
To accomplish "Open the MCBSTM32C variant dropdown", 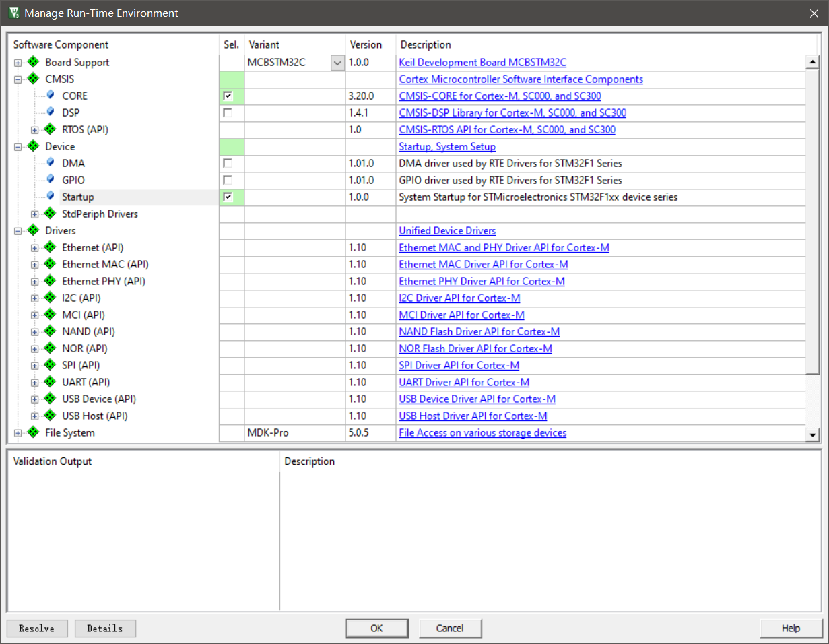I will pos(337,63).
